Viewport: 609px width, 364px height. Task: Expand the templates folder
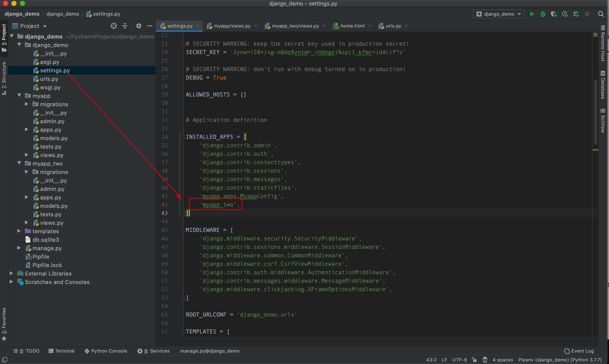(x=19, y=231)
